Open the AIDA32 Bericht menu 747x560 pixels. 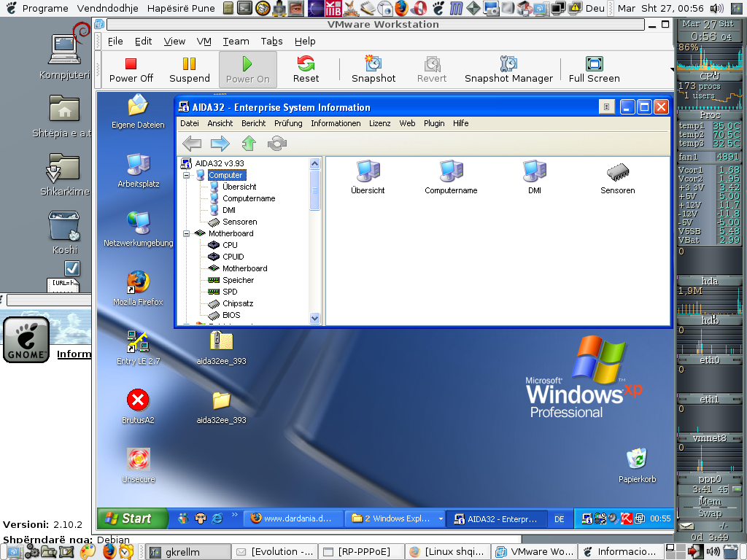[253, 123]
